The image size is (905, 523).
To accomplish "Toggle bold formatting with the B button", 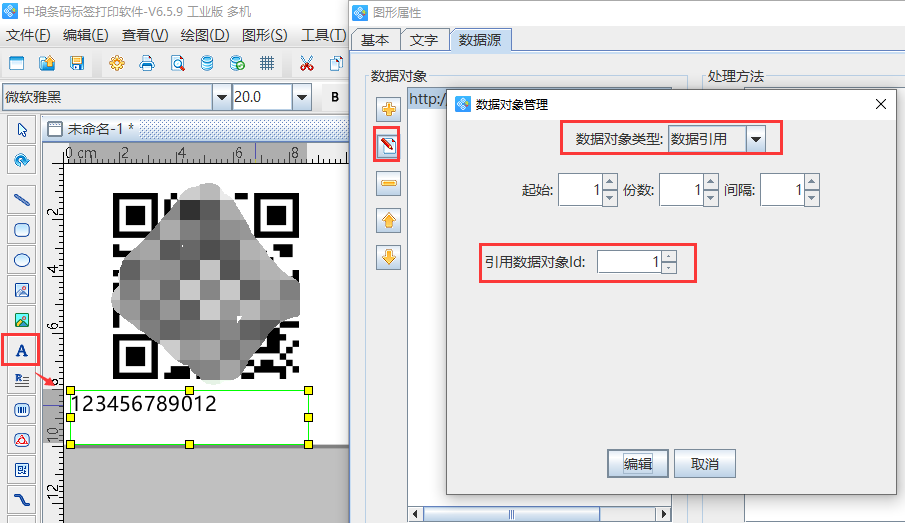I will coord(335,97).
